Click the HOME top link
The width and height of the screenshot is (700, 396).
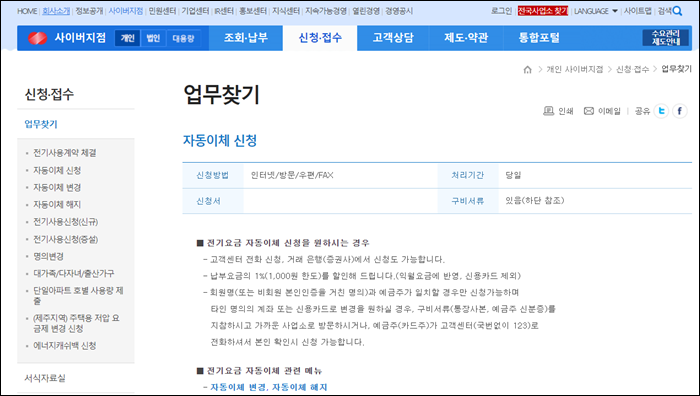tap(27, 11)
